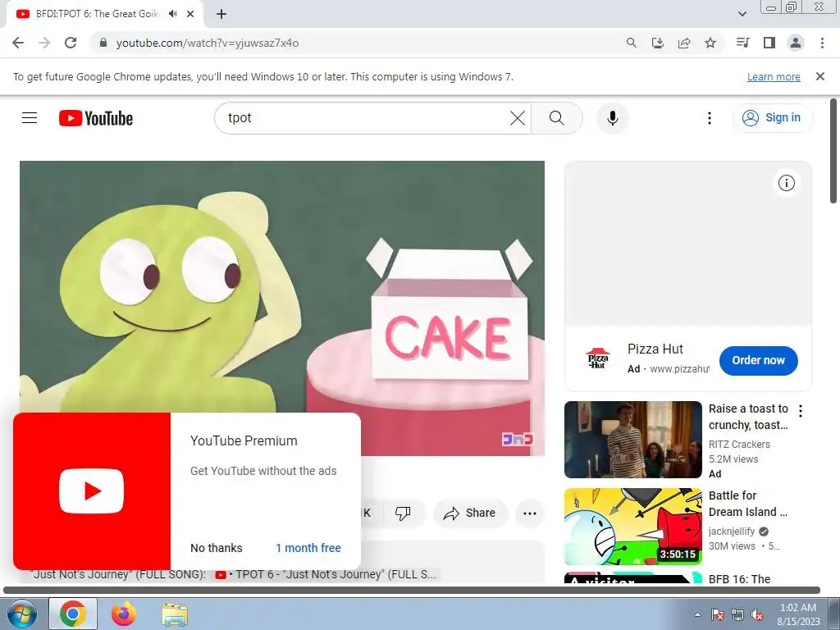Open the Chrome profile avatar

[796, 43]
